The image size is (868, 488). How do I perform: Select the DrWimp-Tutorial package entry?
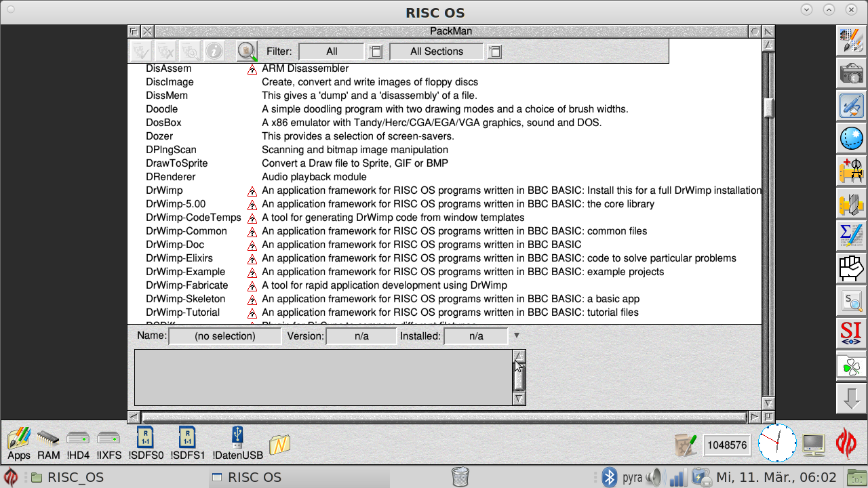pyautogui.click(x=183, y=312)
